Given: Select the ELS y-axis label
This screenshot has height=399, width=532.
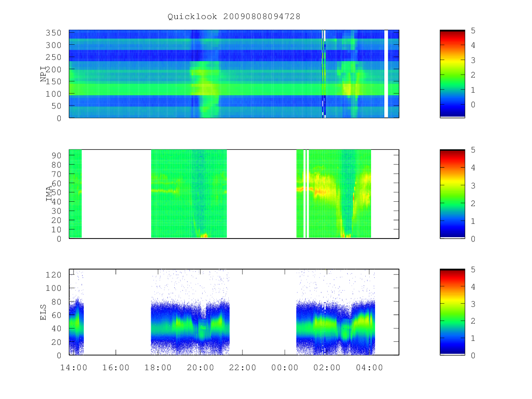Looking at the screenshot, I should 43,312.
